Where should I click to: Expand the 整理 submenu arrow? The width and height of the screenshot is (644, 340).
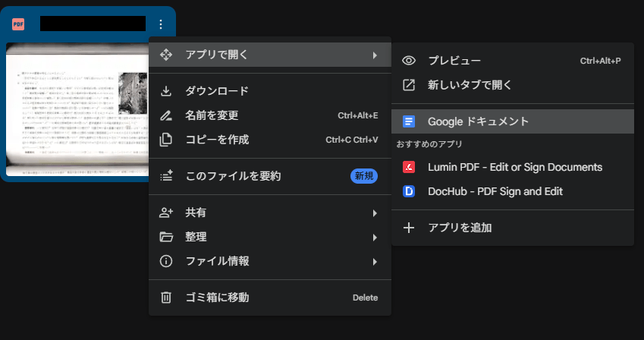point(375,238)
